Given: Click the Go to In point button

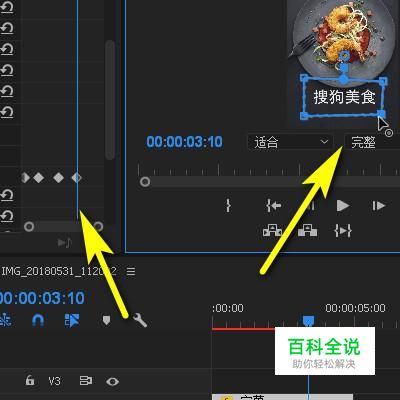Looking at the screenshot, I should pos(274,206).
